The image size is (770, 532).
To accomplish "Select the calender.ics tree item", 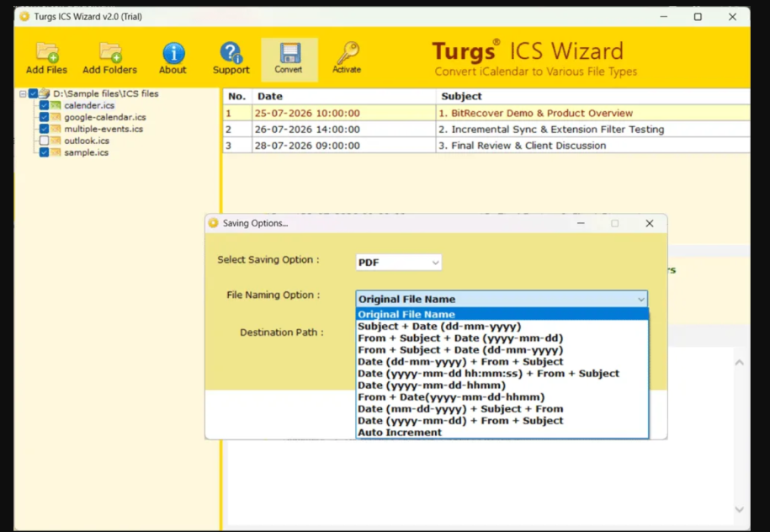I will [89, 105].
